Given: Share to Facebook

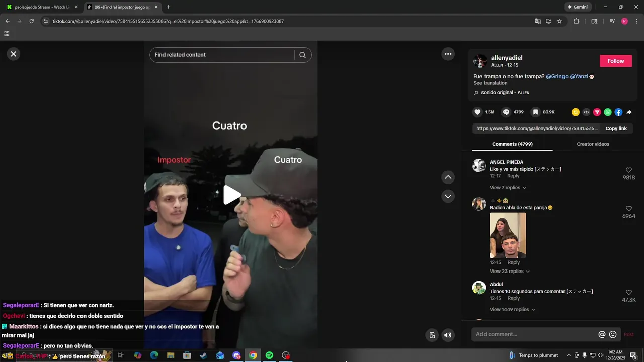Looking at the screenshot, I should pos(618,112).
